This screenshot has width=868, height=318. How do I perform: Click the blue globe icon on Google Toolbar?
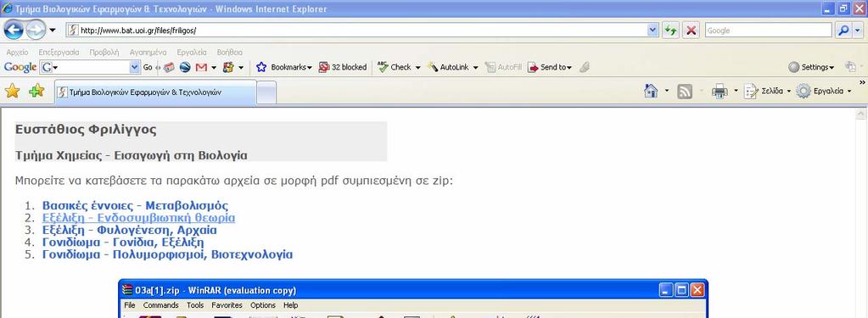185,67
